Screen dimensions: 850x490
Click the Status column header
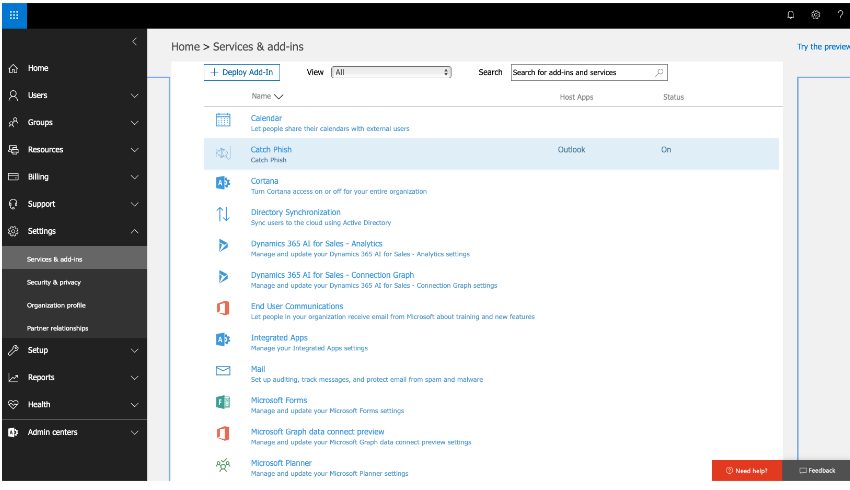click(x=673, y=97)
